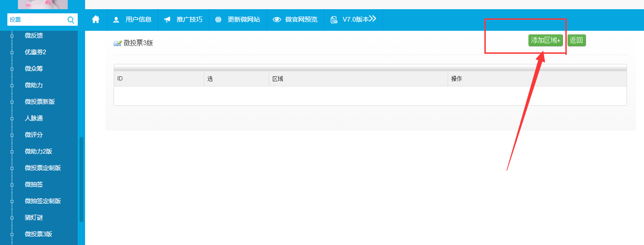
Task: Select 优惠券2 in the sidebar
Action: (x=35, y=52)
